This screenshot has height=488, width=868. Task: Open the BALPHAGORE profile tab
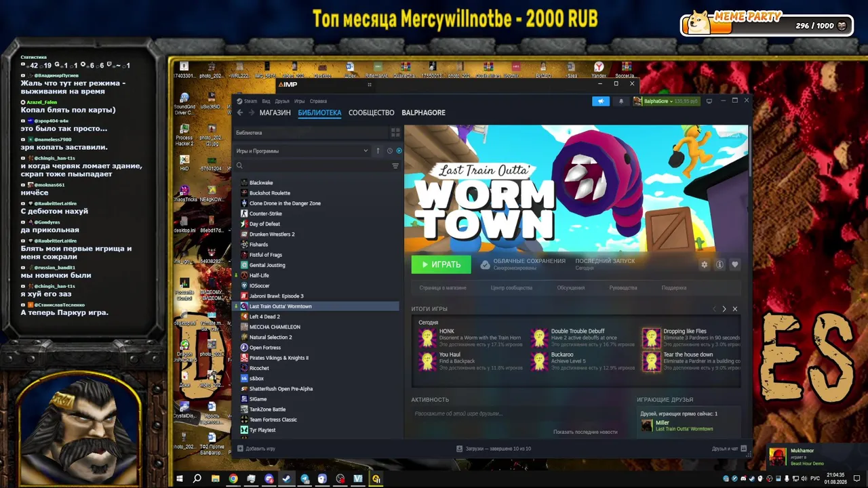click(x=423, y=113)
